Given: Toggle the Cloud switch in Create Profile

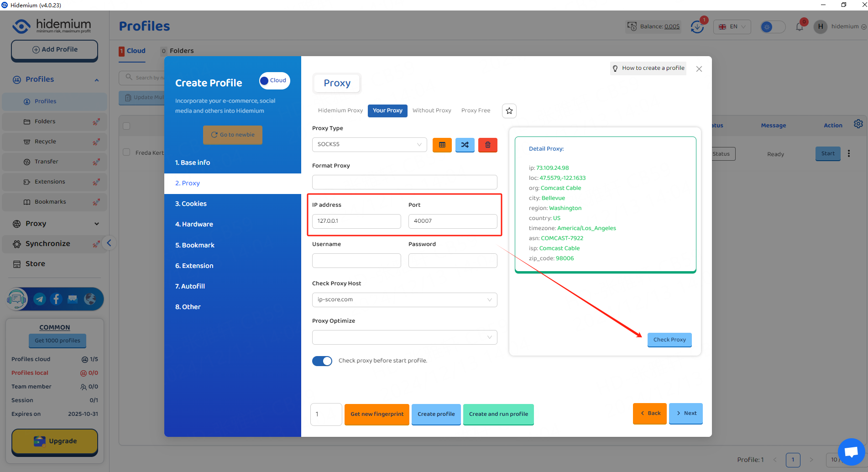Looking at the screenshot, I should (x=274, y=81).
